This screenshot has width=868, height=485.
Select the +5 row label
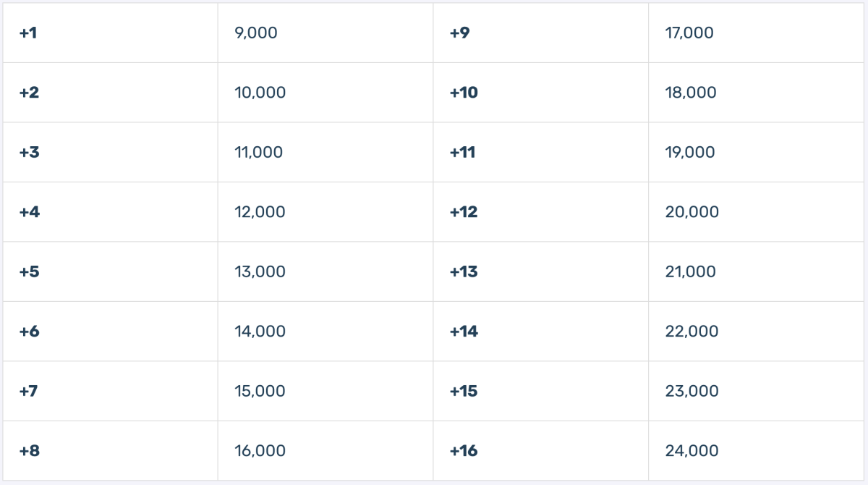pos(110,271)
